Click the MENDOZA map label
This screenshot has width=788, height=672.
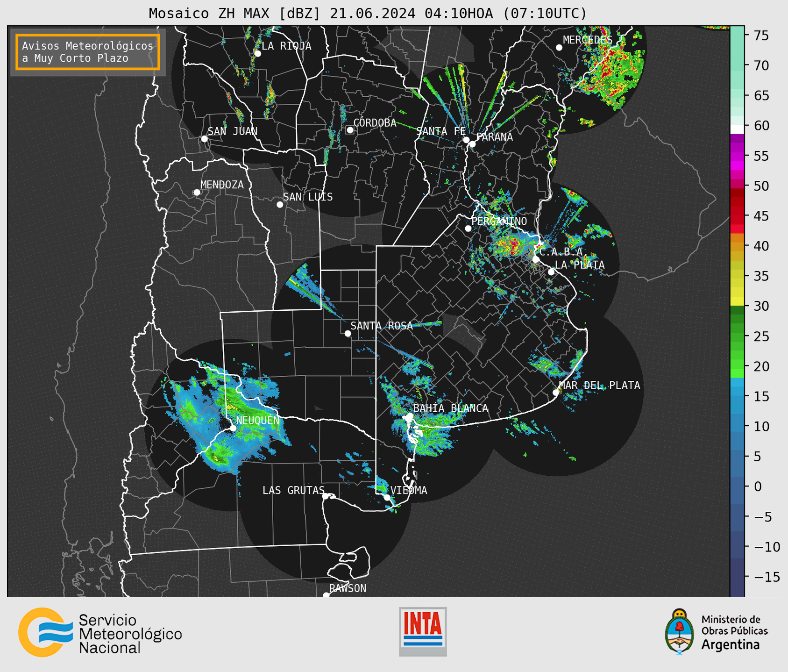[222, 185]
